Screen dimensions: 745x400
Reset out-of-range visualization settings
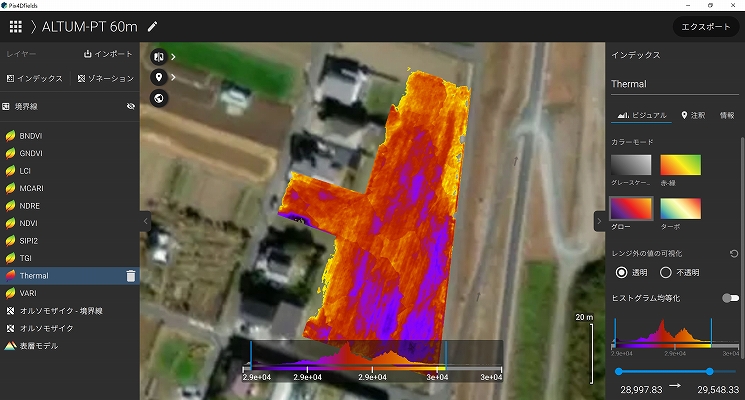[x=734, y=254]
